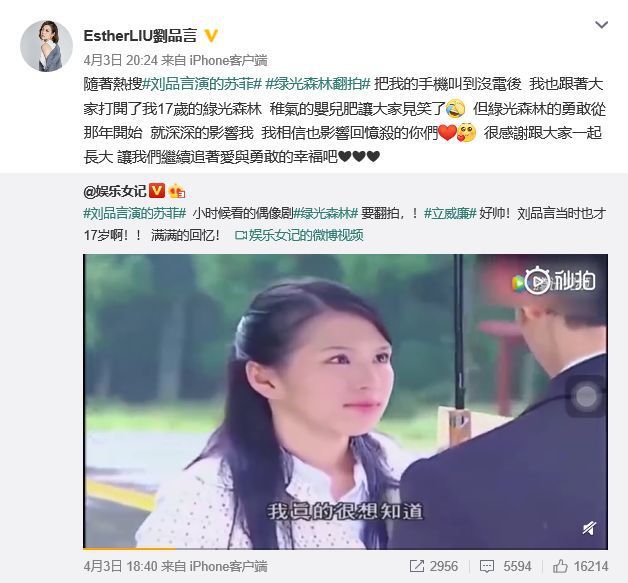The width and height of the screenshot is (628, 583).
Task: Click the orange video progress bar
Action: (129, 548)
